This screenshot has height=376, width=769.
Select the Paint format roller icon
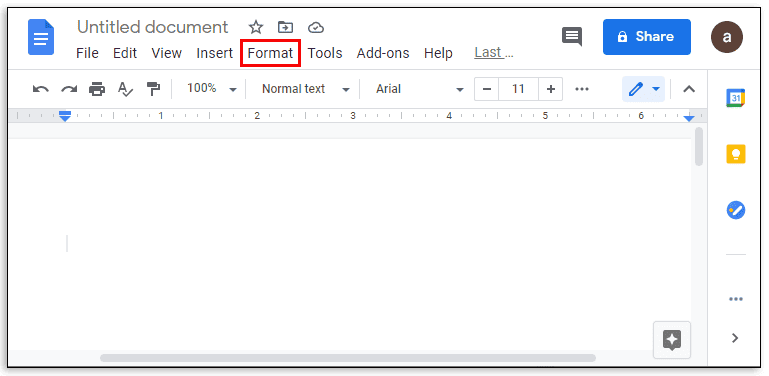click(x=154, y=89)
